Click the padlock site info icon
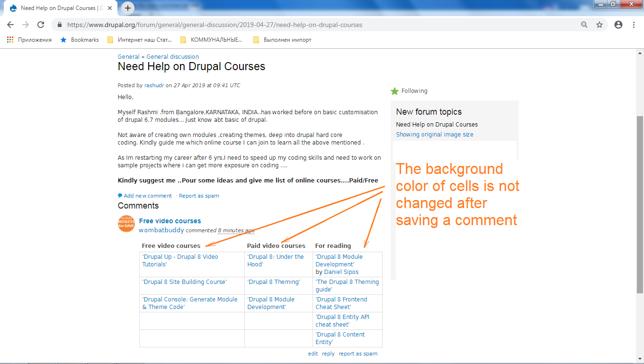This screenshot has height=364, width=644. (x=60, y=25)
